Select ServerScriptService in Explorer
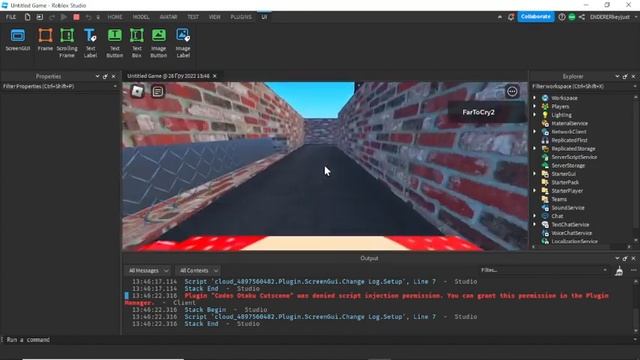This screenshot has height=360, width=640. point(574,157)
